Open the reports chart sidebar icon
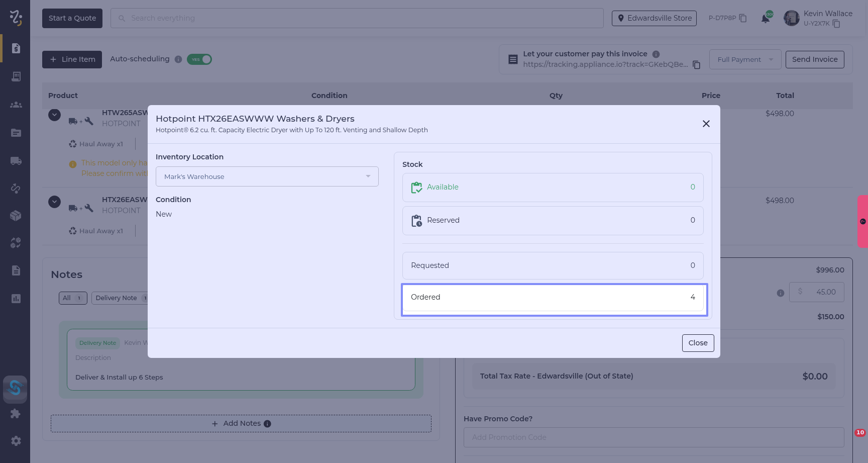This screenshot has width=868, height=463. tap(16, 299)
